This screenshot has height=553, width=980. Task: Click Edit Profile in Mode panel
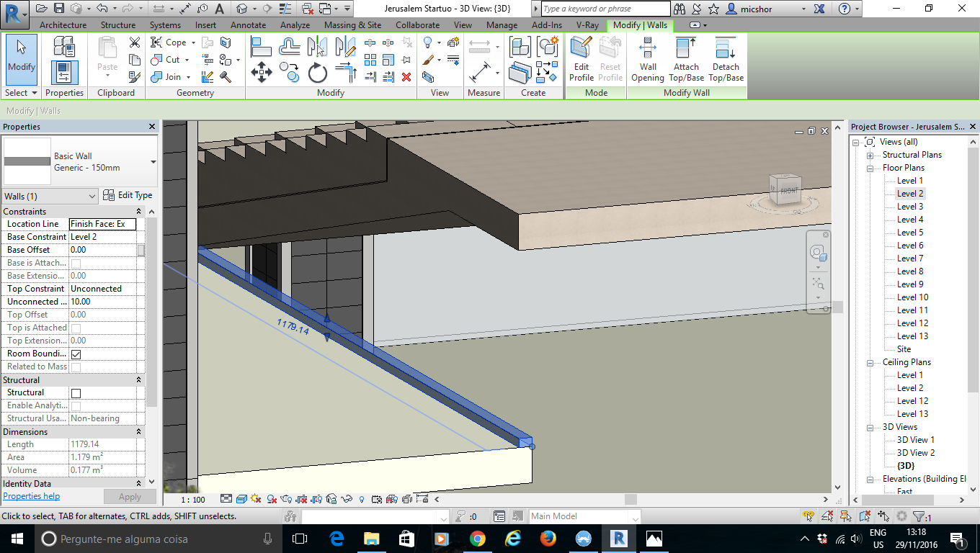coord(582,60)
